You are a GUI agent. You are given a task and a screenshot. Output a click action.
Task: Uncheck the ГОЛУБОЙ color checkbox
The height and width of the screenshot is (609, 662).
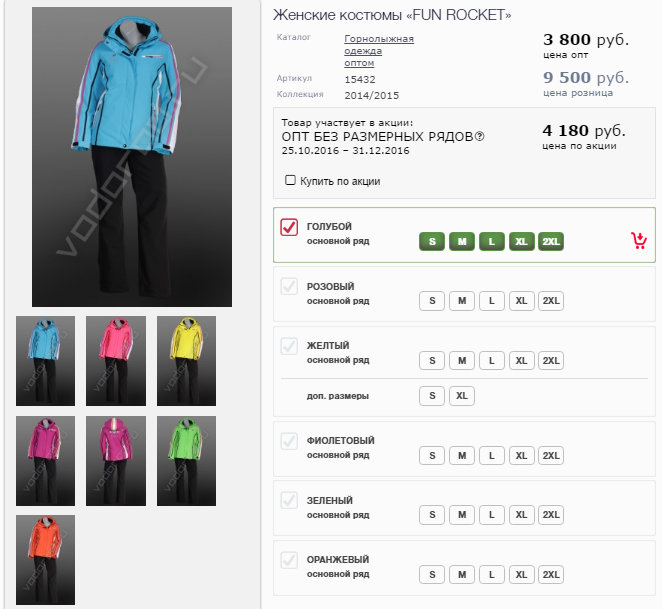tap(289, 227)
